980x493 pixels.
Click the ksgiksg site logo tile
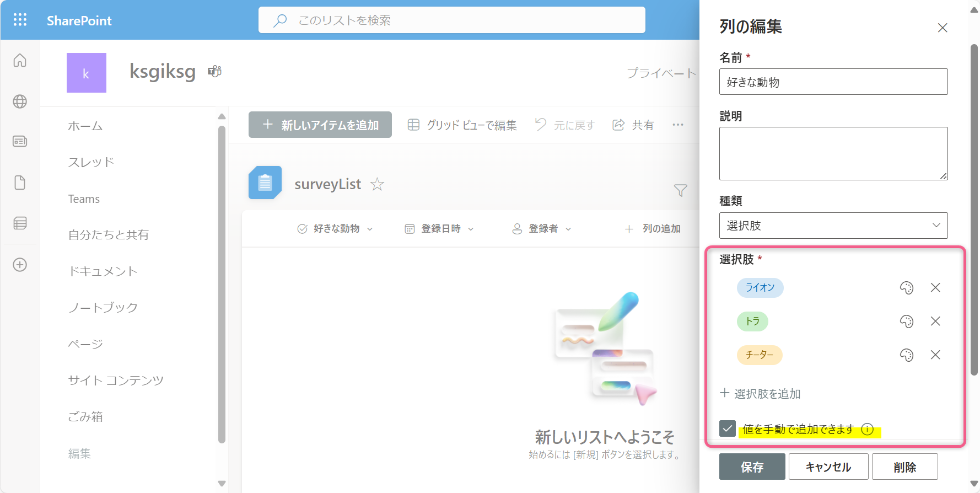click(x=87, y=73)
